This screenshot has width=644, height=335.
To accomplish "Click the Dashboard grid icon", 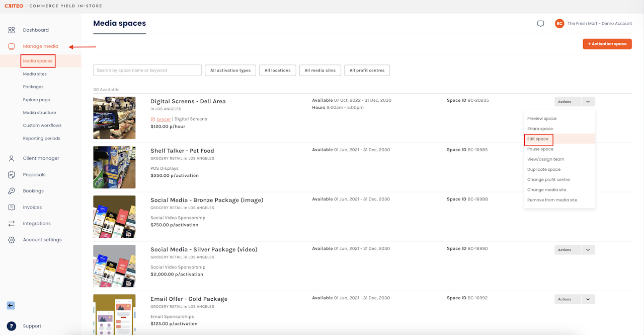I will coord(12,30).
